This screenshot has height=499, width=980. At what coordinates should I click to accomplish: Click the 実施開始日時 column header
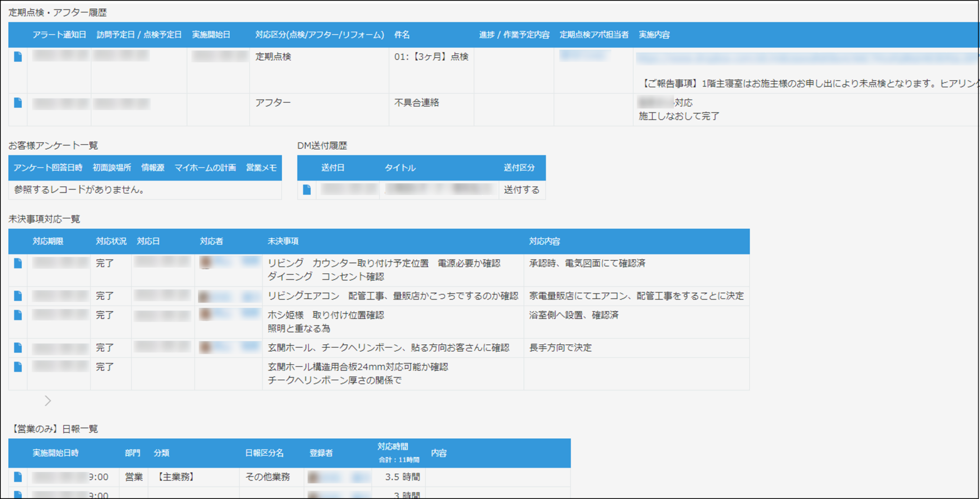[x=56, y=453]
